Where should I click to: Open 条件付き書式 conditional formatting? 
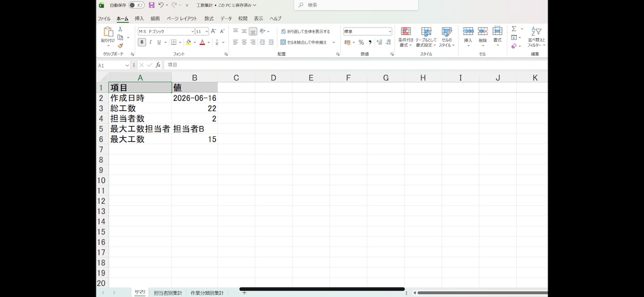406,37
